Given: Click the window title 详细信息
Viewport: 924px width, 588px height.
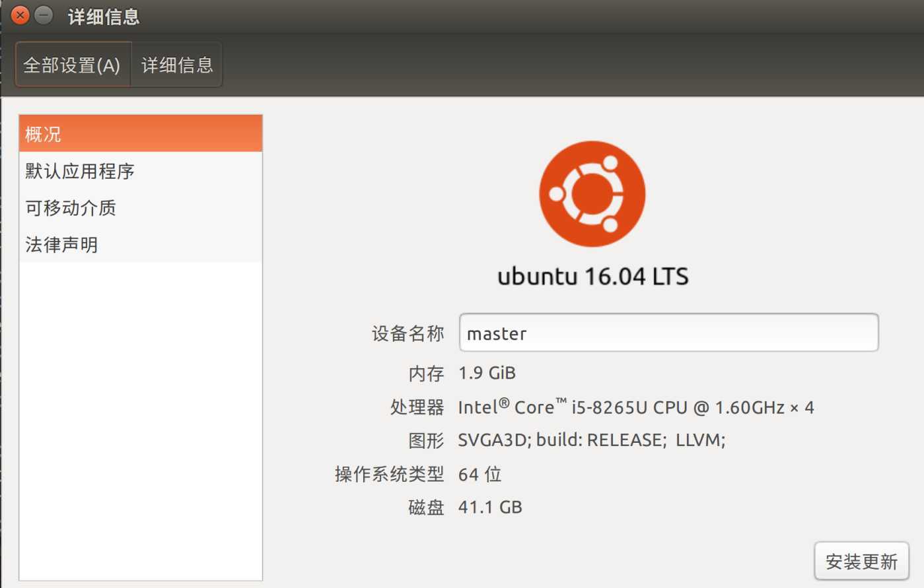Looking at the screenshot, I should pyautogui.click(x=104, y=16).
